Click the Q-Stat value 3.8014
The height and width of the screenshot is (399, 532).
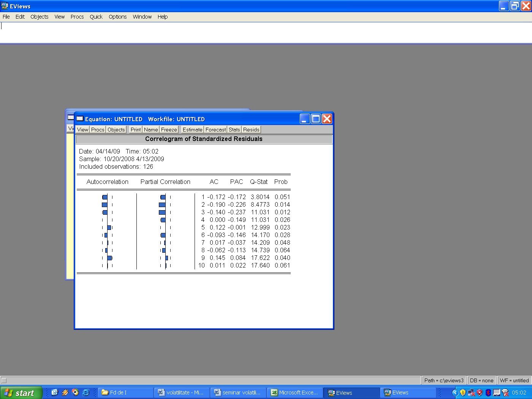(x=260, y=197)
